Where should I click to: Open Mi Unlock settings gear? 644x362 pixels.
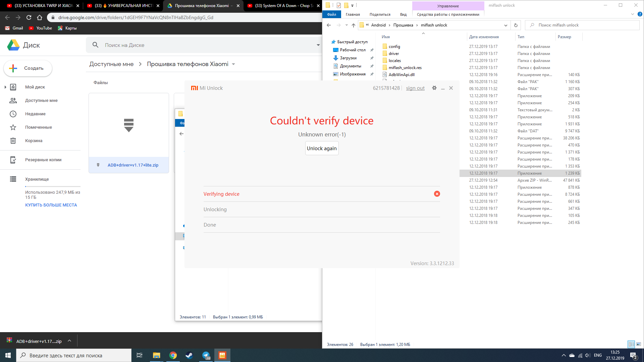(x=434, y=88)
